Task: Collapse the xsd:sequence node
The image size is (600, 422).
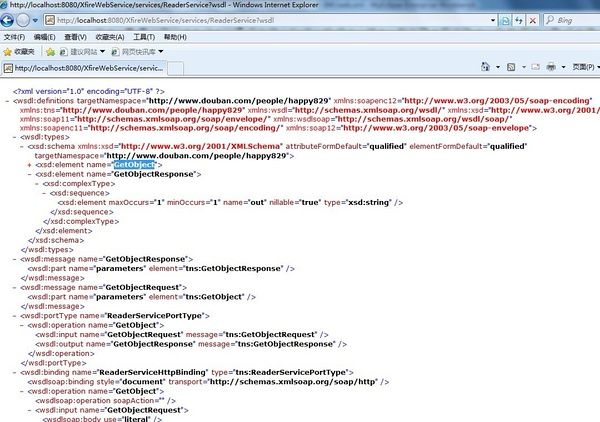Action: click(44, 193)
